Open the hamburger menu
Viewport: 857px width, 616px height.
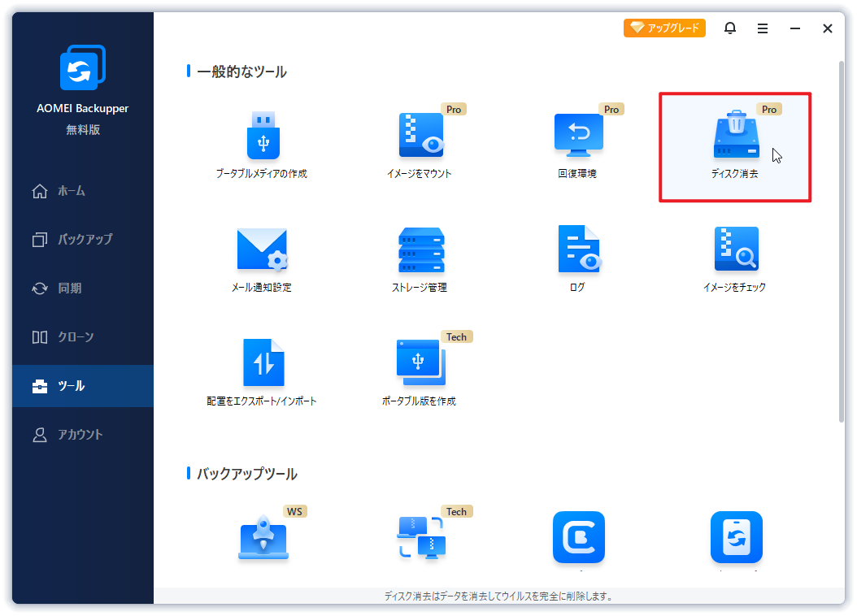coord(763,28)
